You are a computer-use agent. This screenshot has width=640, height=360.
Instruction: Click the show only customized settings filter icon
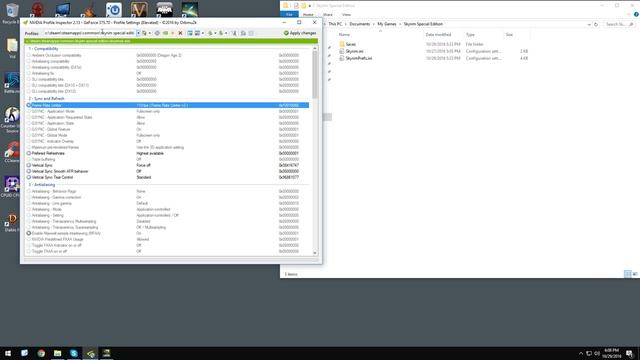[235, 33]
